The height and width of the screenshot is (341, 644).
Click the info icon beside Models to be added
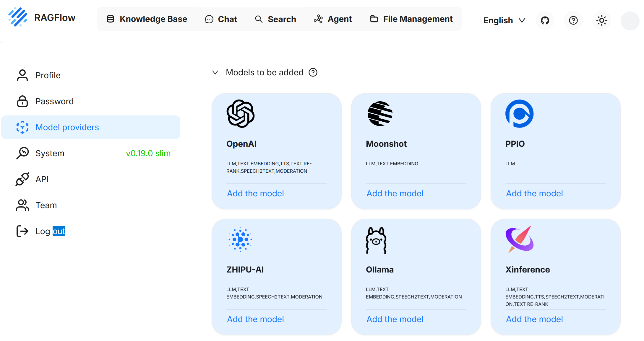pos(313,72)
